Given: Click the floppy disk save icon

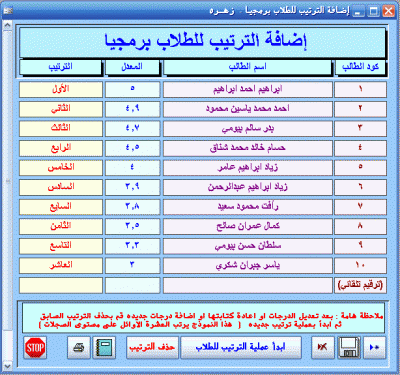Looking at the screenshot, I should 349,348.
